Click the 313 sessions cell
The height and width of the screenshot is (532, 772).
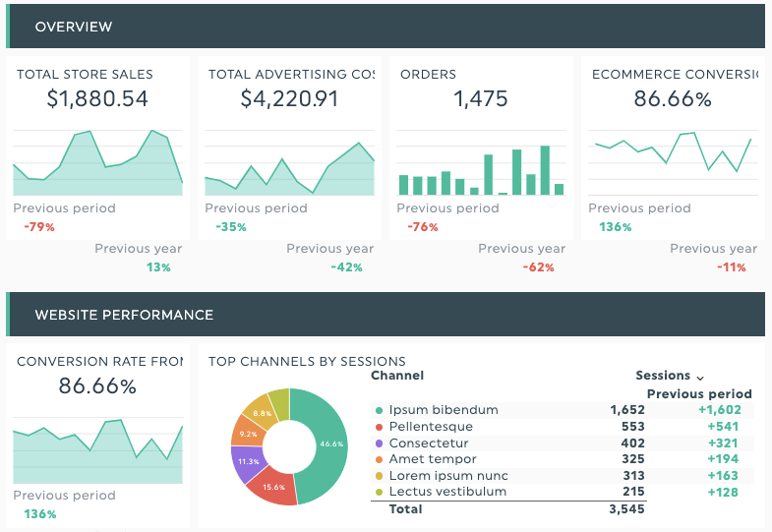pos(633,475)
